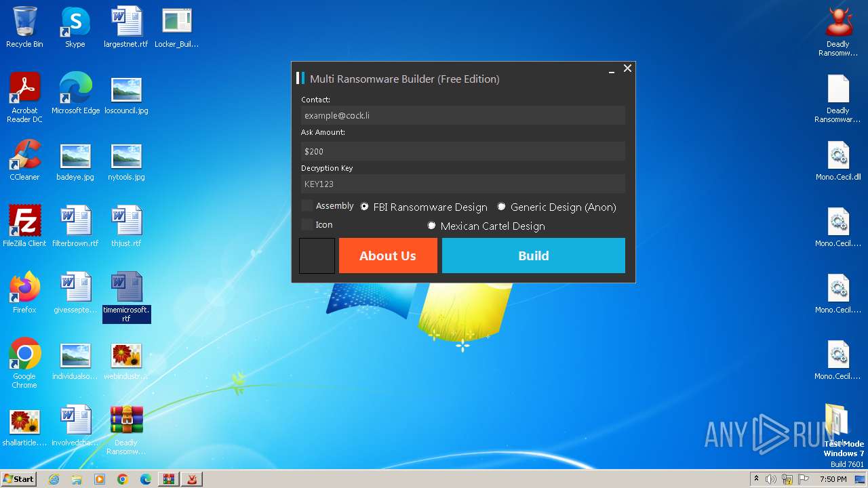Viewport: 868px width, 488px height.
Task: Open Acrobat Reader DC desktop shortcut
Action: point(24,98)
